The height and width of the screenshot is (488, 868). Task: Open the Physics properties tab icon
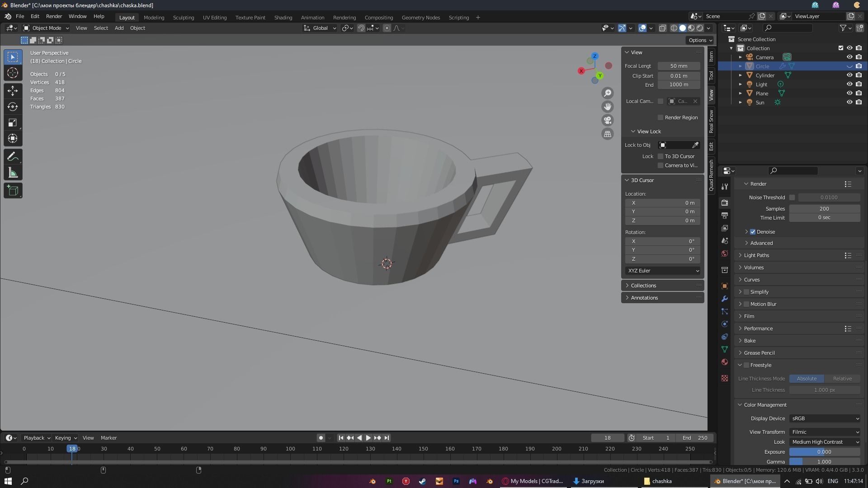[x=725, y=324]
